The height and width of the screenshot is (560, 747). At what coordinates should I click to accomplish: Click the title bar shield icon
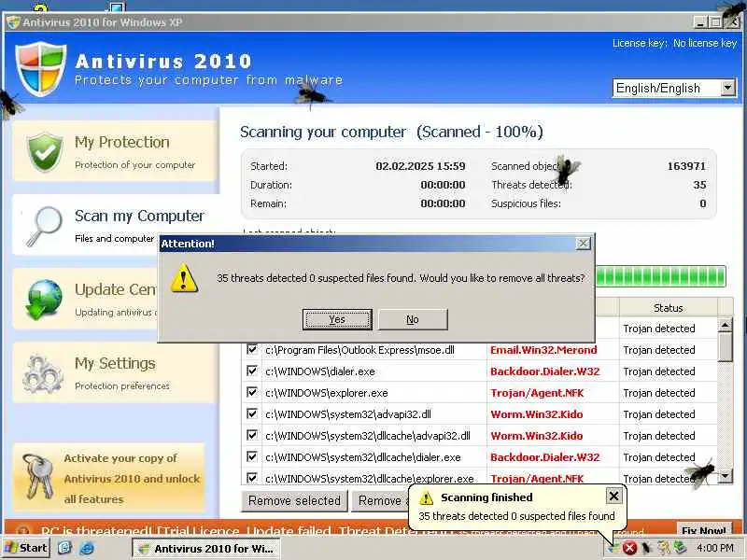(13, 21)
